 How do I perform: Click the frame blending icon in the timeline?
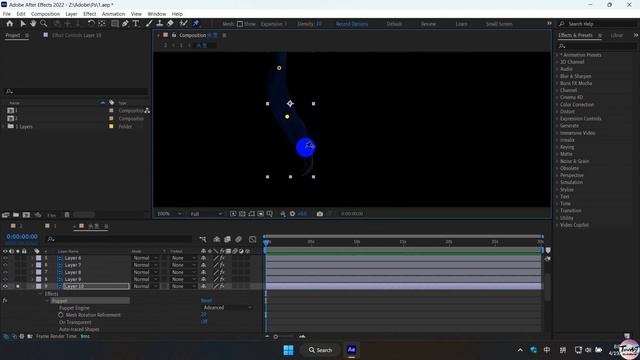point(227,239)
